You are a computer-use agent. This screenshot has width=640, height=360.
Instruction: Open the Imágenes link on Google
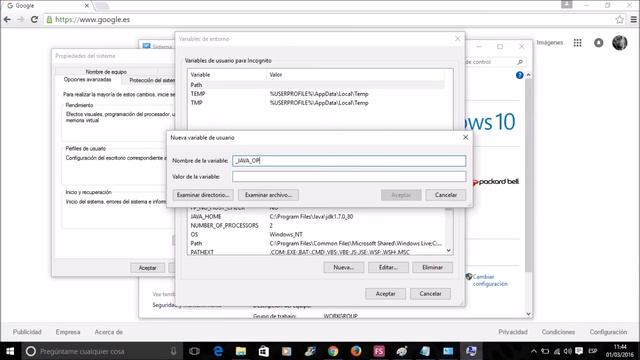549,42
